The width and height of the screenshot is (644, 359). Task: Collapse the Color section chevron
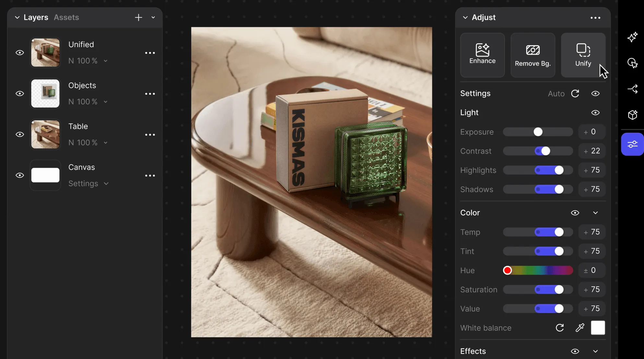(x=595, y=213)
